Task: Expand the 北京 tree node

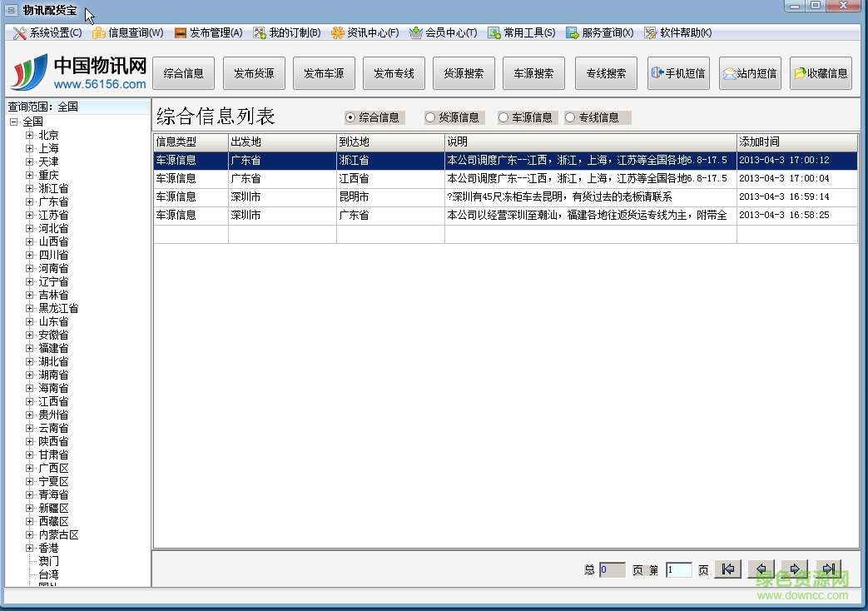Action: pyautogui.click(x=30, y=135)
